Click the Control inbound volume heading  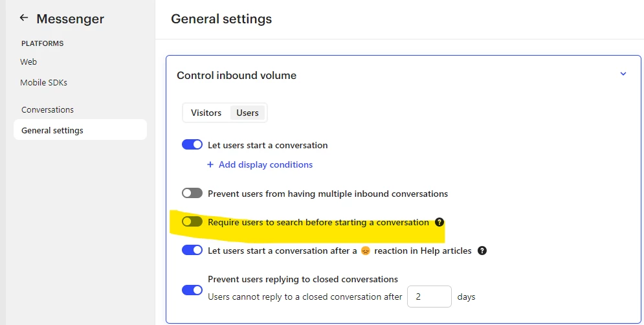coord(237,75)
